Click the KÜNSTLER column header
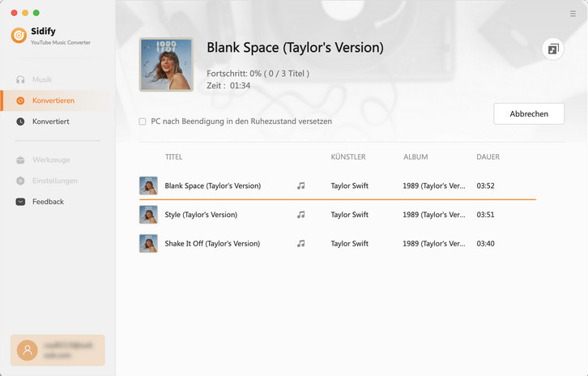Screen dimensions: 588x376 pyautogui.click(x=348, y=157)
